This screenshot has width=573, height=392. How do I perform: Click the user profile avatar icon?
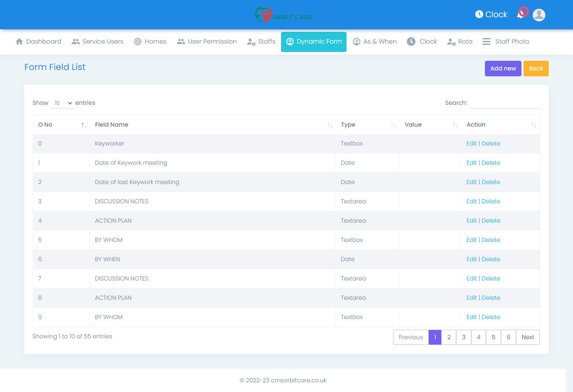539,15
